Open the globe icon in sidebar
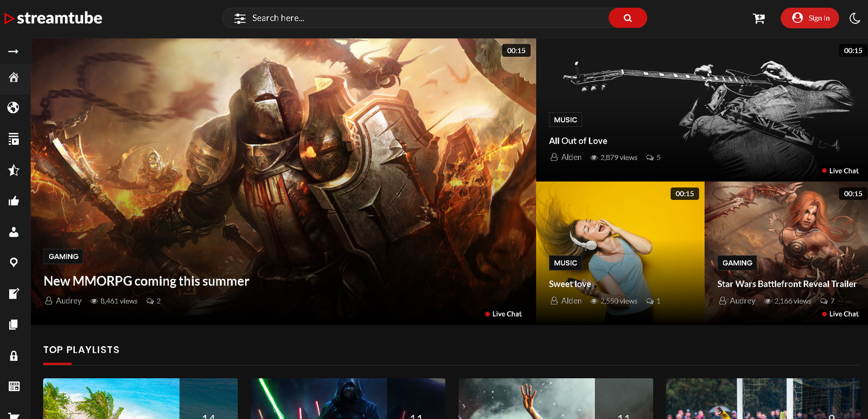The image size is (868, 419). pyautogui.click(x=14, y=107)
